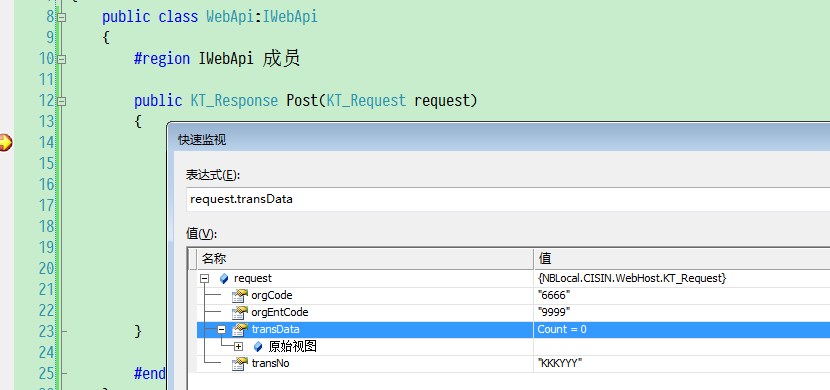The width and height of the screenshot is (830, 390).
Task: Click the orgEntCode property icon
Action: tap(240, 312)
